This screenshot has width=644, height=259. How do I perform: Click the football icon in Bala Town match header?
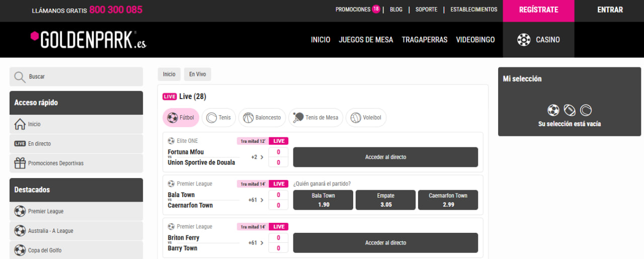coord(171,184)
